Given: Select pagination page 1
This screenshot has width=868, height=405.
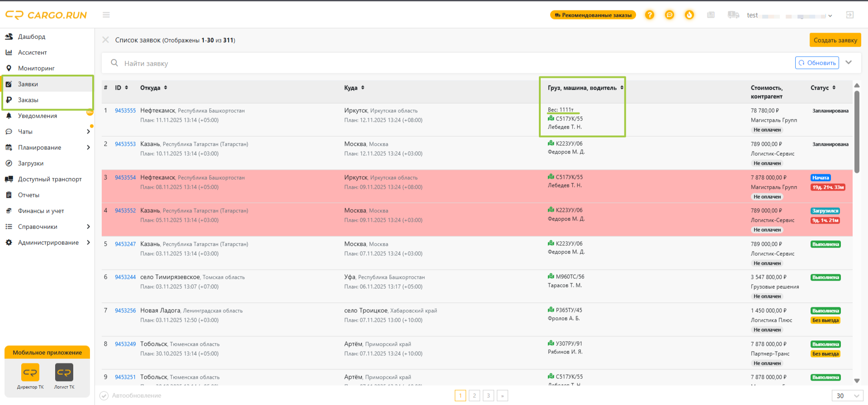Looking at the screenshot, I should click(460, 395).
